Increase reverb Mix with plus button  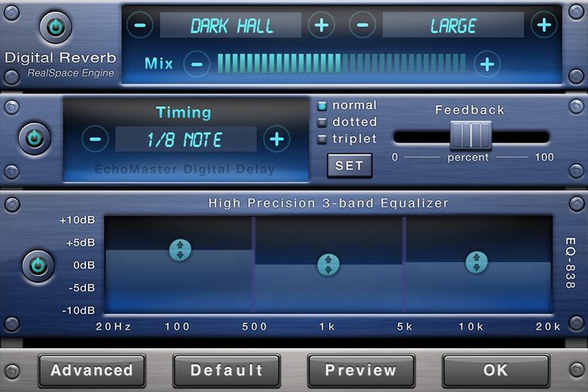(487, 64)
